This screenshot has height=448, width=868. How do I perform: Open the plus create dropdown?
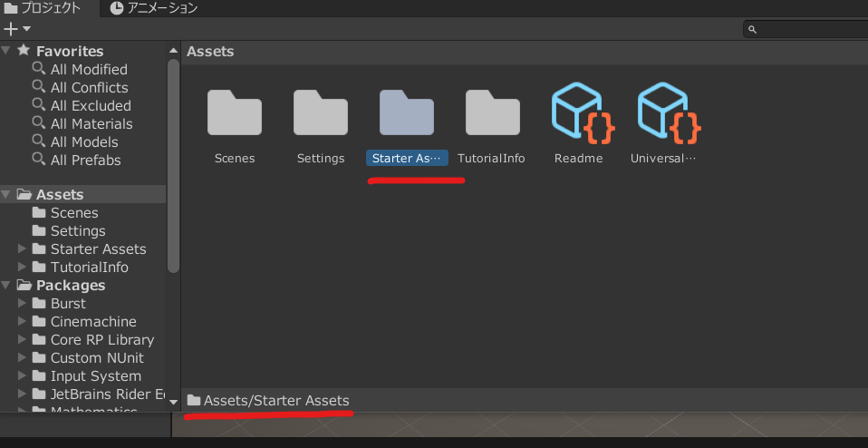(x=17, y=29)
